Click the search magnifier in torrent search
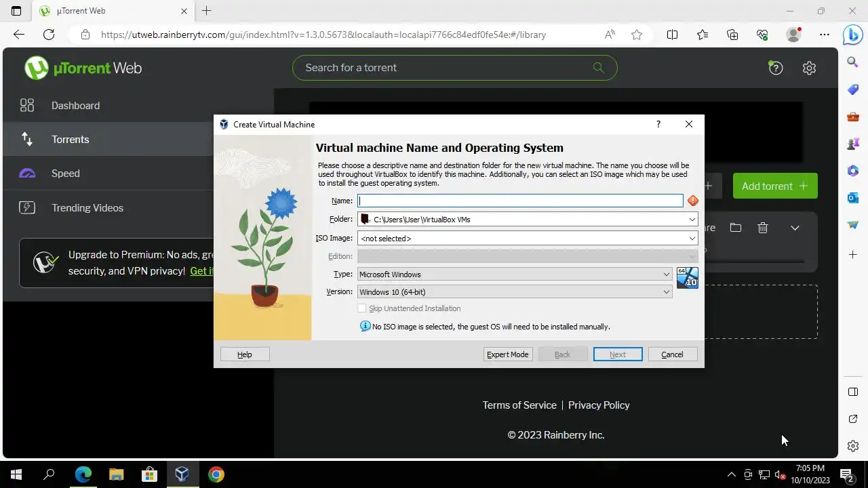 598,67
